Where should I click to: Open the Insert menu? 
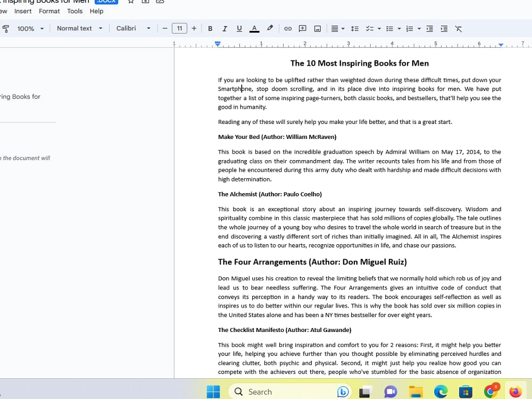23,11
